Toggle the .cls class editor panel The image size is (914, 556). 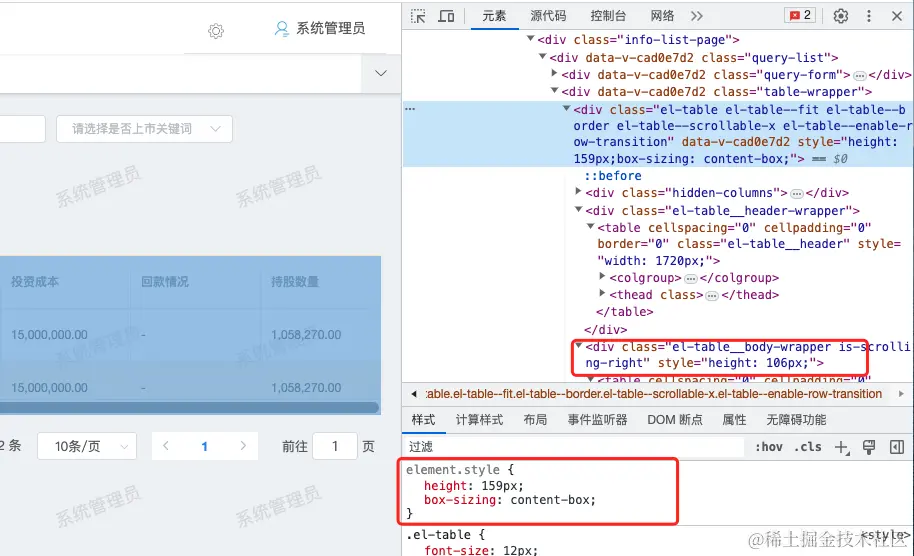(808, 447)
